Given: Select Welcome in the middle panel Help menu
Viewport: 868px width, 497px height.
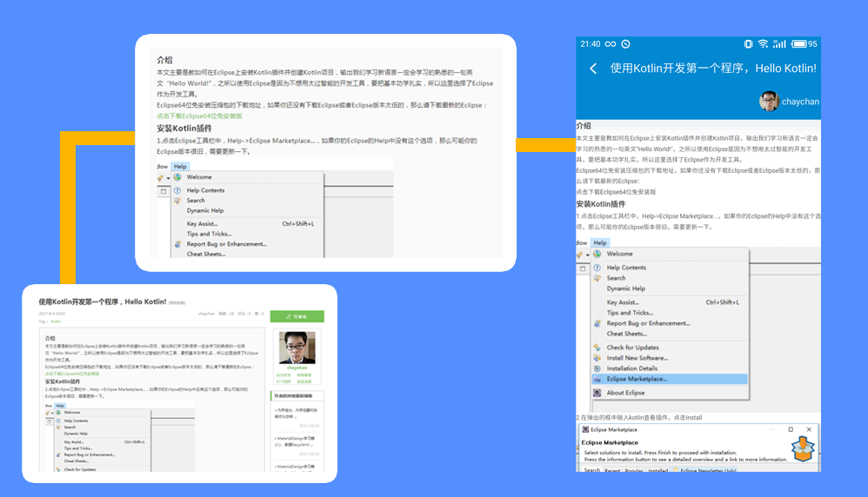Looking at the screenshot, I should [x=199, y=177].
